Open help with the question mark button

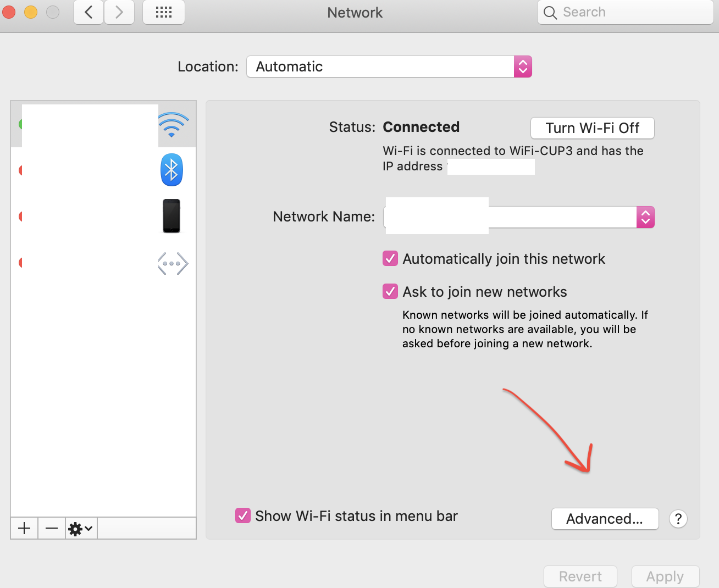[678, 519]
